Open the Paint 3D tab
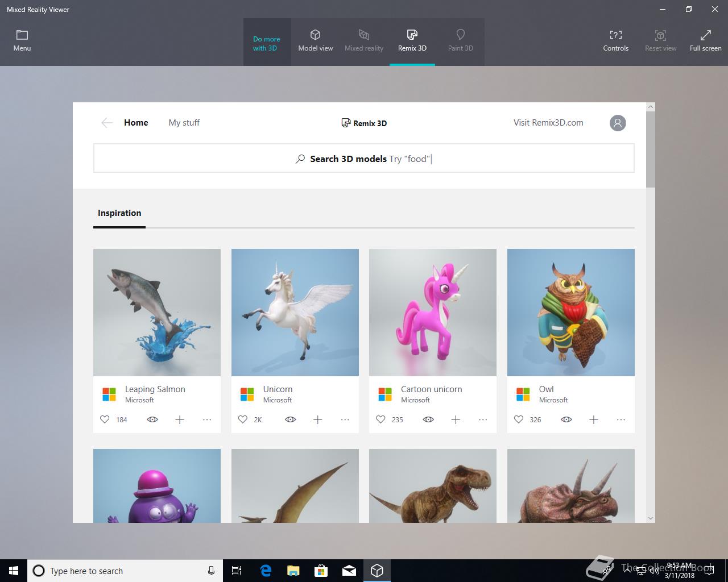The height and width of the screenshot is (582, 728). tap(461, 41)
